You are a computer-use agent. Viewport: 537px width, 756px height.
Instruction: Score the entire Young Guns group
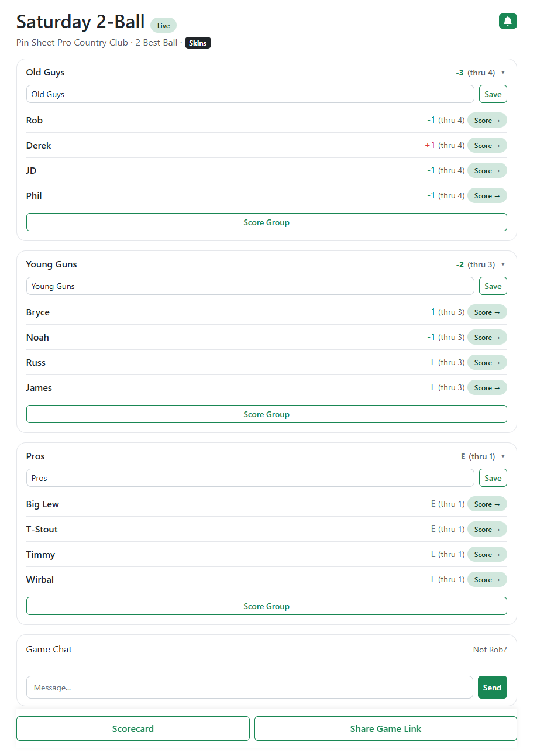tap(267, 414)
